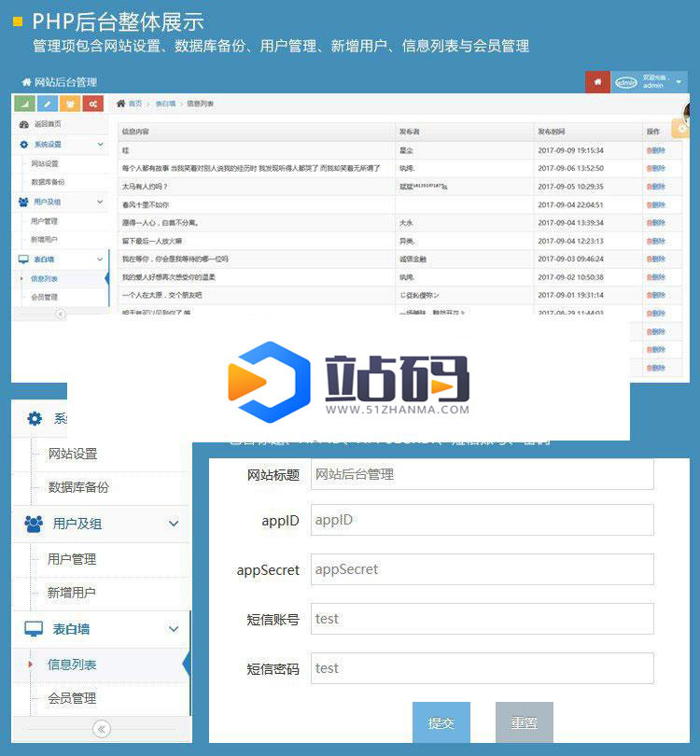Select the message 春风十里不如你
The image size is (700, 756).
[145, 205]
